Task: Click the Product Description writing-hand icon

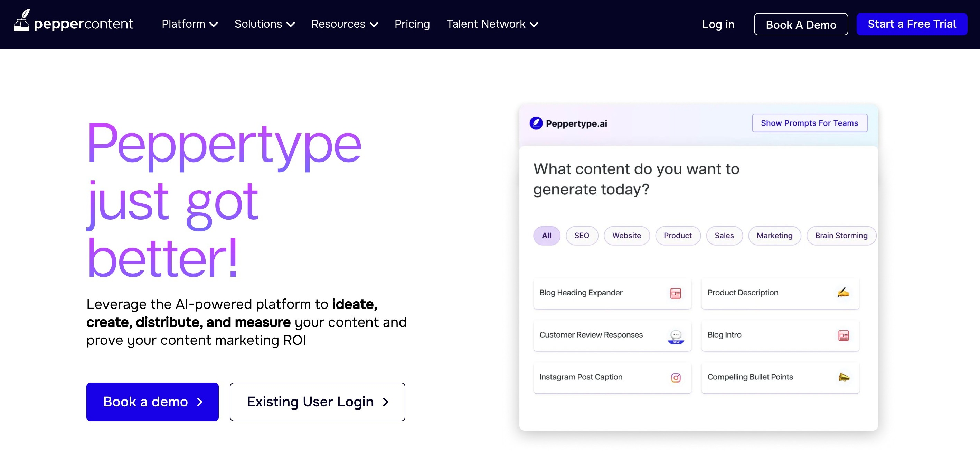Action: pyautogui.click(x=843, y=292)
